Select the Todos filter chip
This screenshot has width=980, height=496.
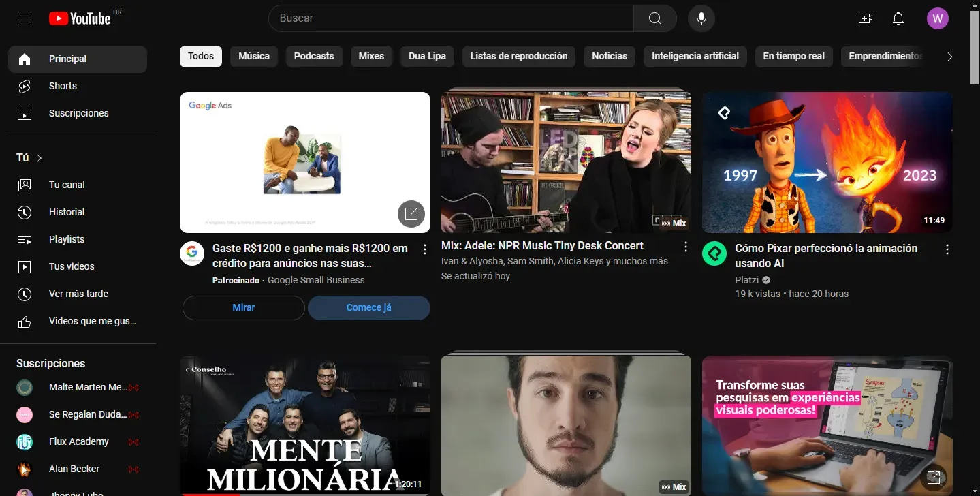click(201, 57)
